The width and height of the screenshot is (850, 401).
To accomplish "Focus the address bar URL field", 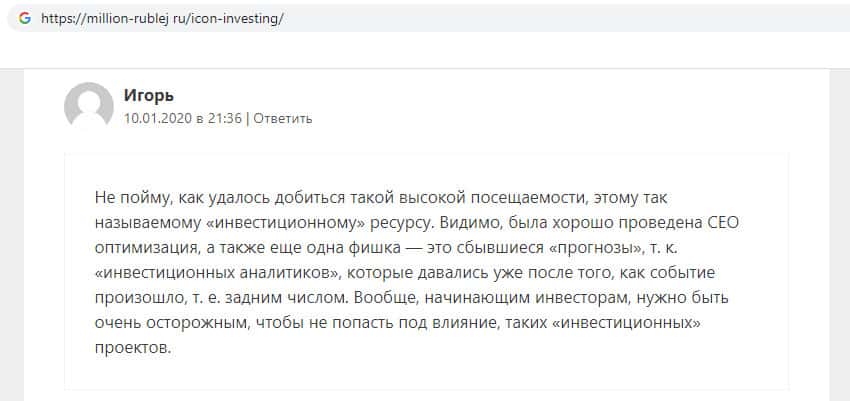I will 400,18.
